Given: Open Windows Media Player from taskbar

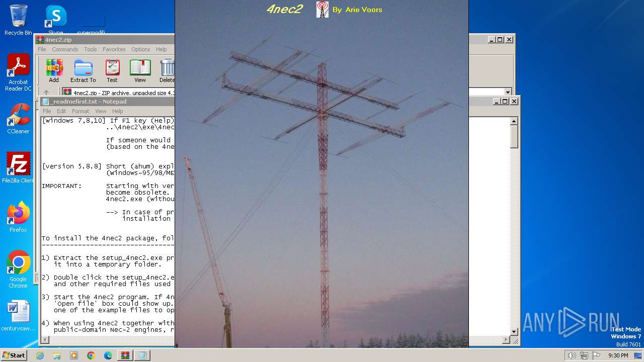Looking at the screenshot, I should (x=74, y=355).
